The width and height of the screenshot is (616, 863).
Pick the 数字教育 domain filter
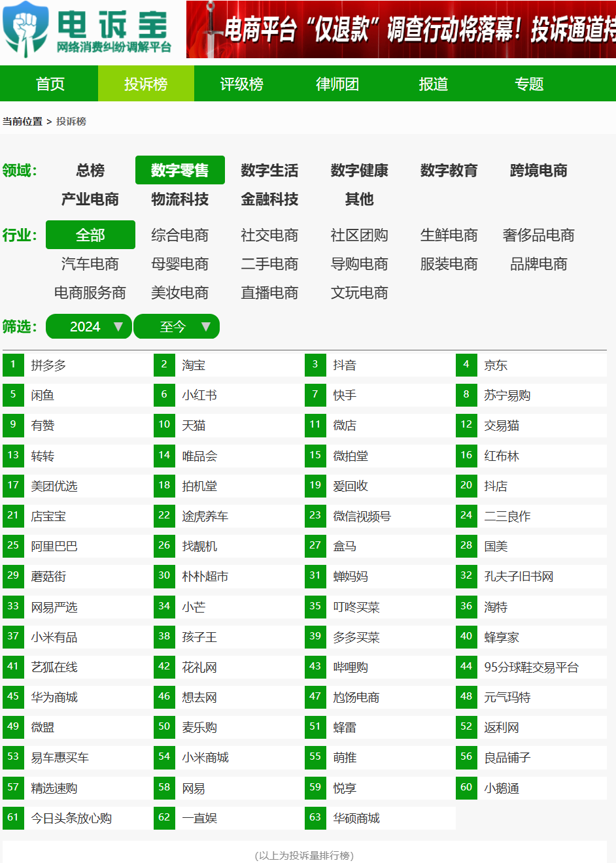(449, 170)
